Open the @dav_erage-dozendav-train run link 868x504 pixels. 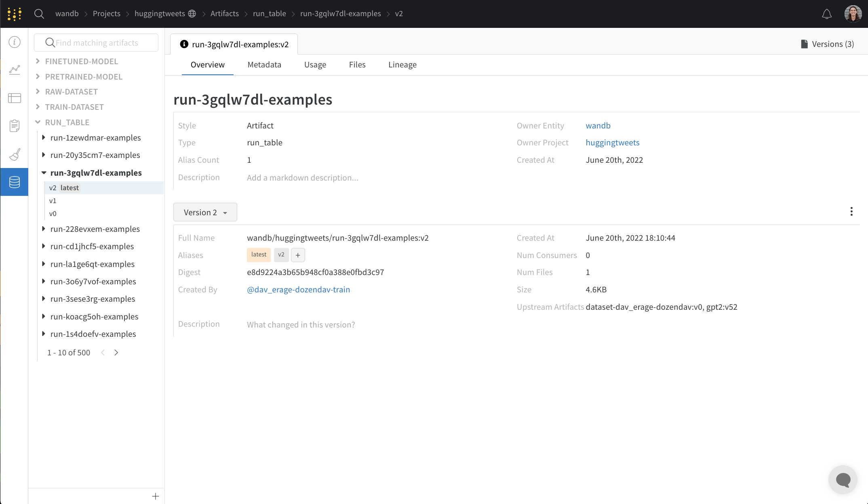[x=298, y=290]
